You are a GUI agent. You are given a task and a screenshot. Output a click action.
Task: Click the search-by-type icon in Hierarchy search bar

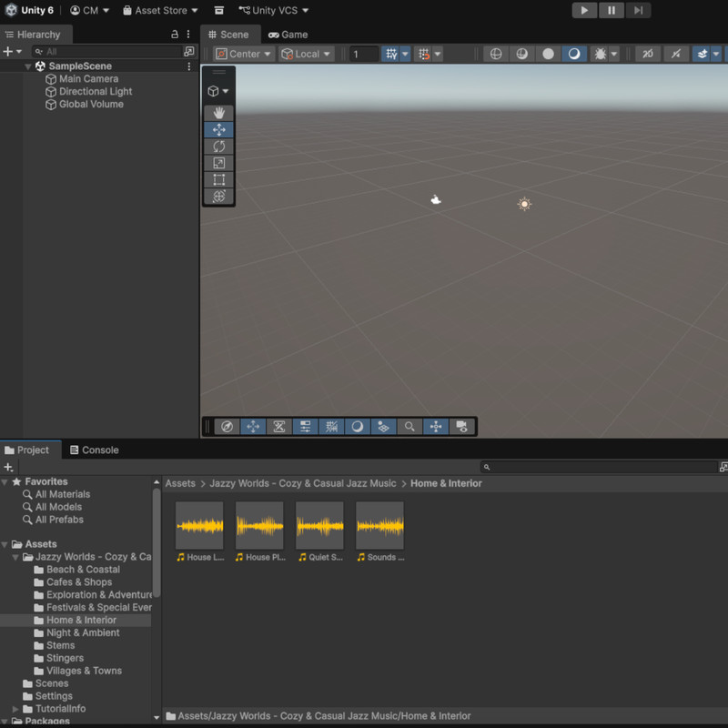pyautogui.click(x=189, y=51)
